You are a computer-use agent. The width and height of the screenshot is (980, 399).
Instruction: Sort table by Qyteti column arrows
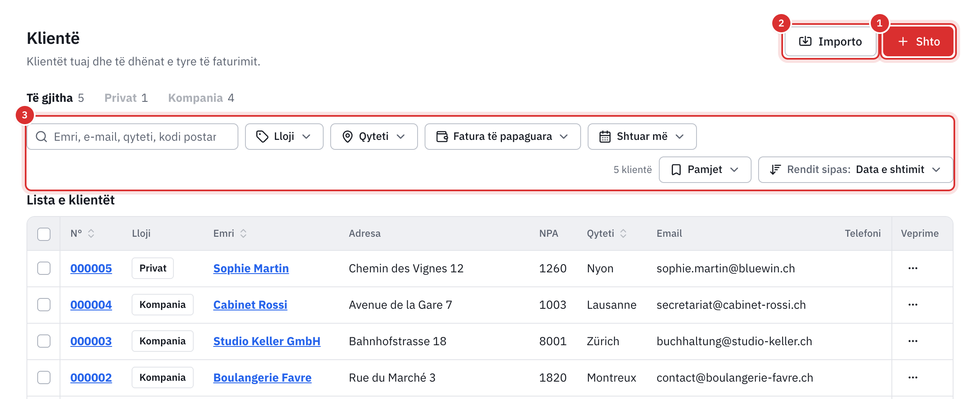tap(623, 233)
